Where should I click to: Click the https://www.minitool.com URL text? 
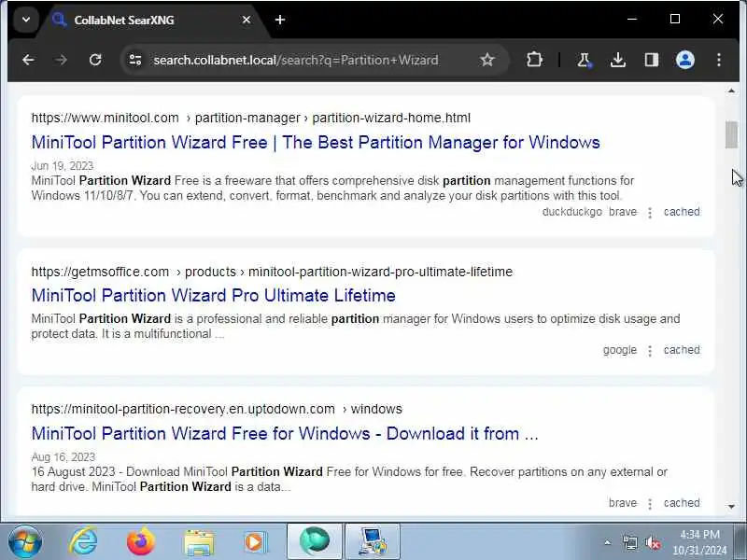pos(105,119)
